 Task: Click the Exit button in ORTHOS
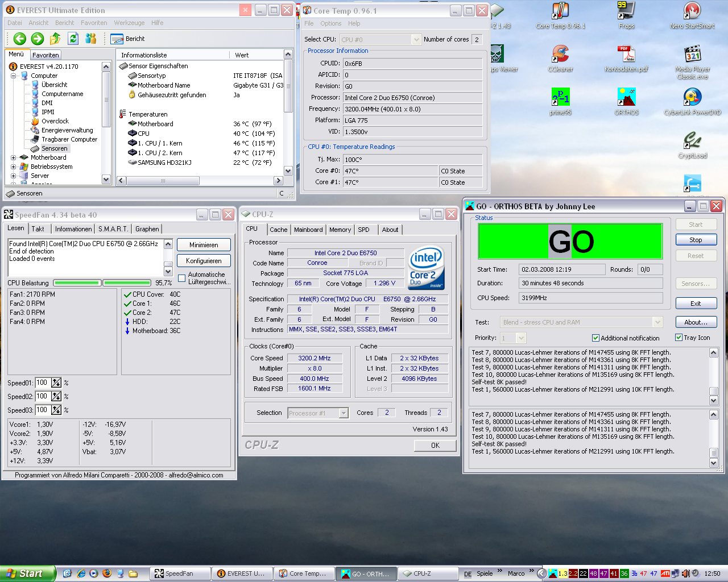(x=696, y=304)
